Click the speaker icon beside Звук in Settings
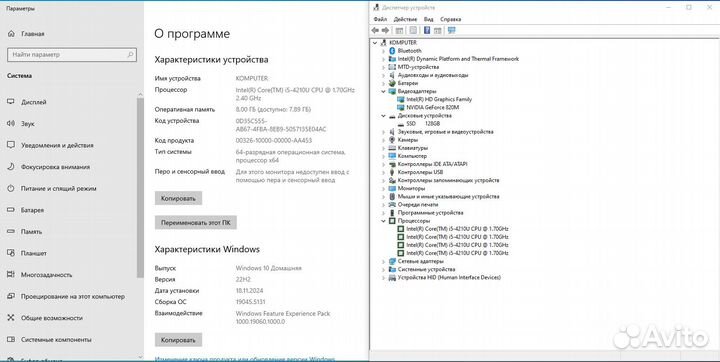 click(x=11, y=123)
